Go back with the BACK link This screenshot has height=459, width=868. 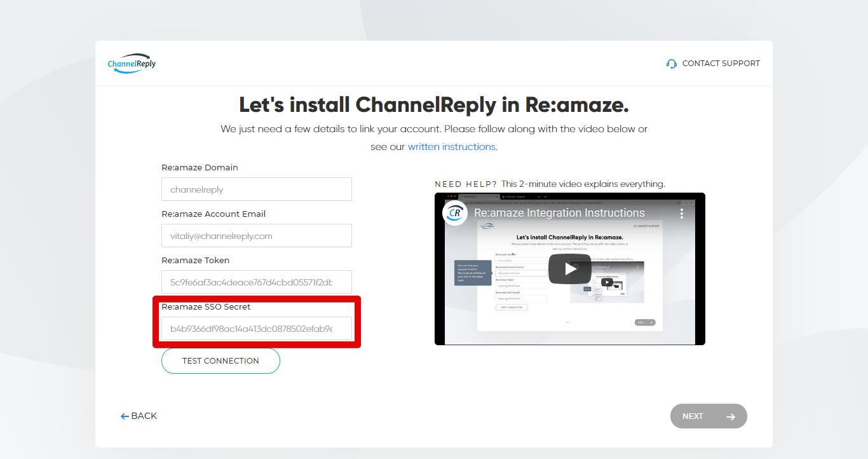pos(139,416)
